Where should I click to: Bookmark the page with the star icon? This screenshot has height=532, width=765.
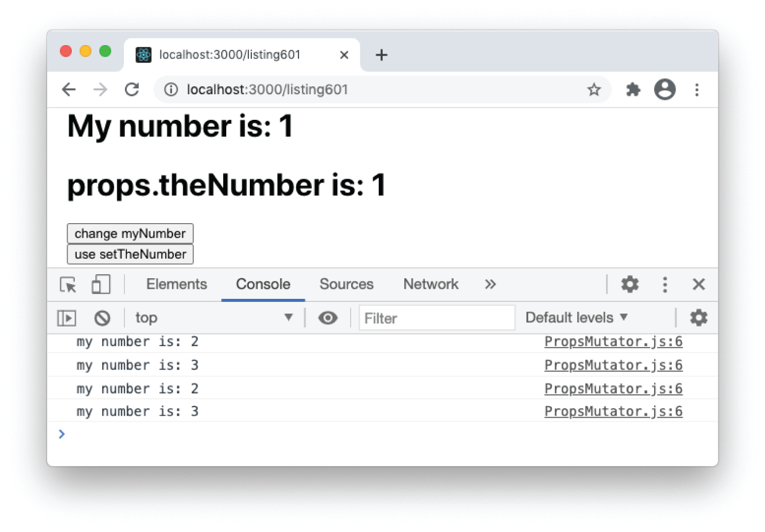pyautogui.click(x=594, y=89)
